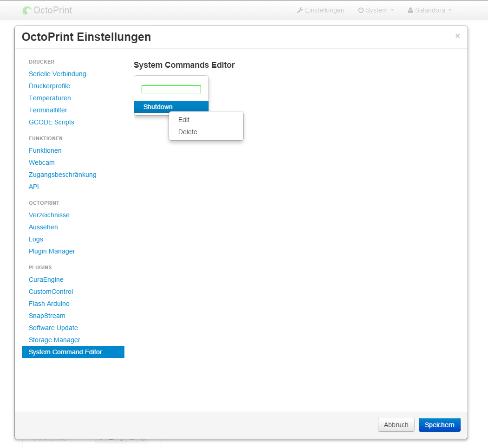Open Temperaturen settings
488x448 pixels.
click(x=50, y=98)
